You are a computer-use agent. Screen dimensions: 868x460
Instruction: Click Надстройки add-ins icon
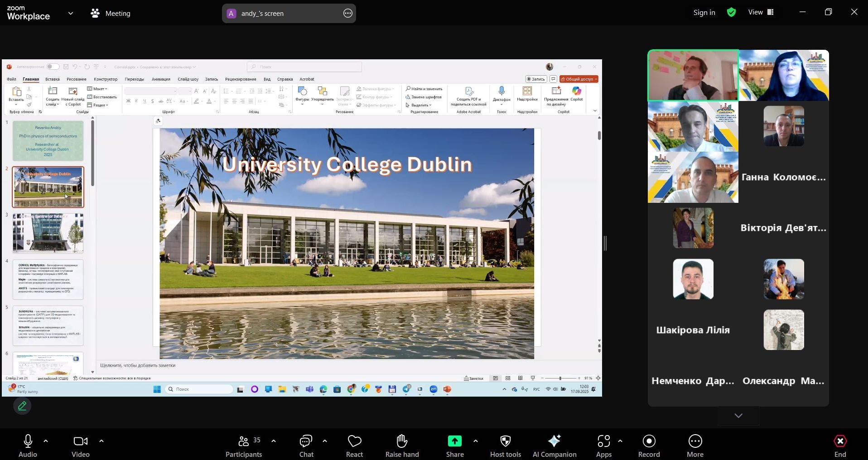pos(527,94)
